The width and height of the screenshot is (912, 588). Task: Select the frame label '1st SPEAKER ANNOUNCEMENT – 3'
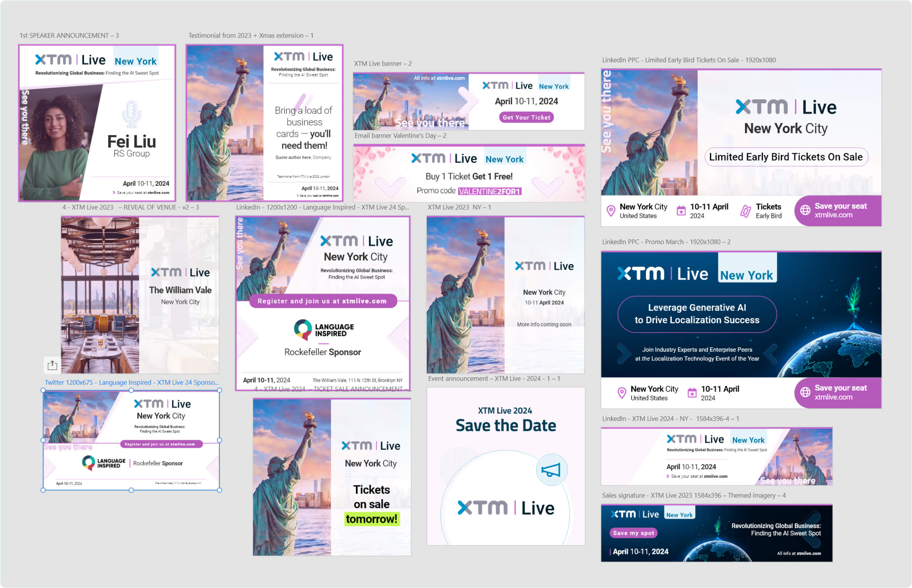69,36
